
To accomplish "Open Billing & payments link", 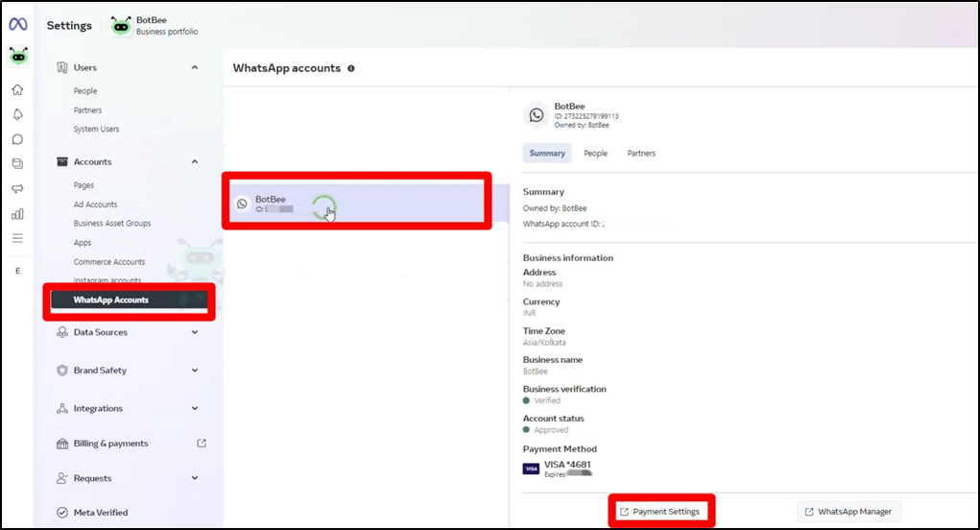I will tap(111, 444).
